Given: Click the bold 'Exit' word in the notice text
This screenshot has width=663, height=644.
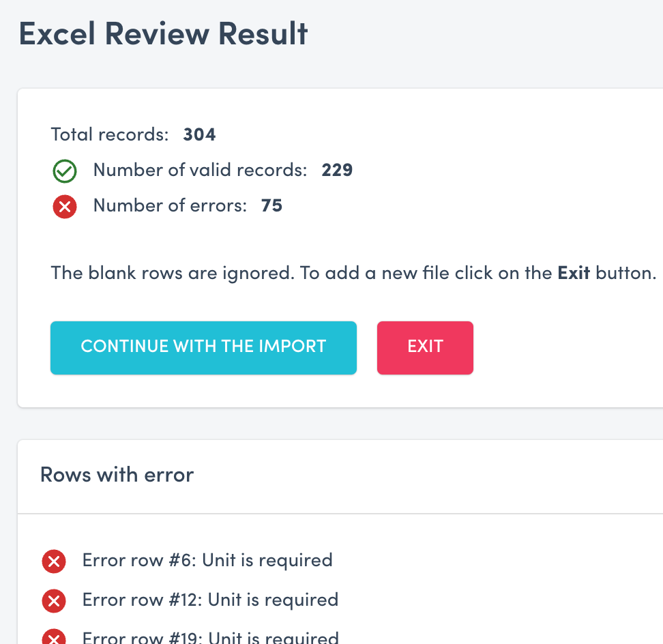Looking at the screenshot, I should click(x=574, y=272).
